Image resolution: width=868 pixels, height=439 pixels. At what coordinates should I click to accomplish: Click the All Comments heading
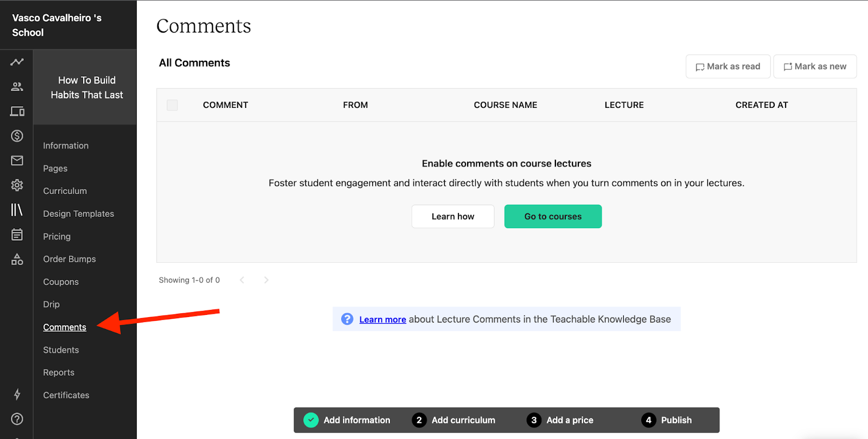(194, 63)
